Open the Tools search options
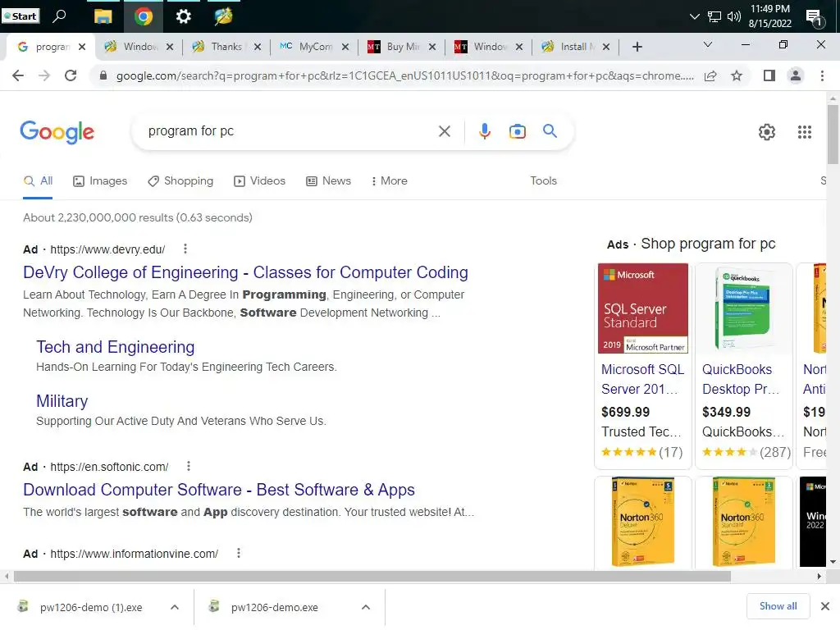This screenshot has height=630, width=840. pos(543,181)
